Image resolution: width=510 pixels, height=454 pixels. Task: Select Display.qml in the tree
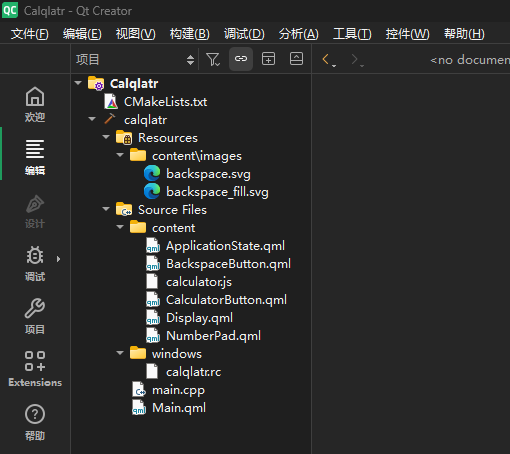199,318
